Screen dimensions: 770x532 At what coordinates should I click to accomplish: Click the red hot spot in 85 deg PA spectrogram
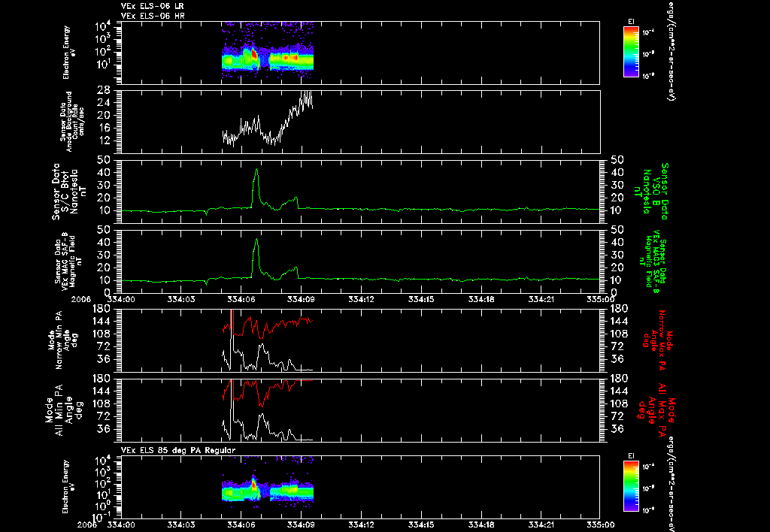point(254,485)
